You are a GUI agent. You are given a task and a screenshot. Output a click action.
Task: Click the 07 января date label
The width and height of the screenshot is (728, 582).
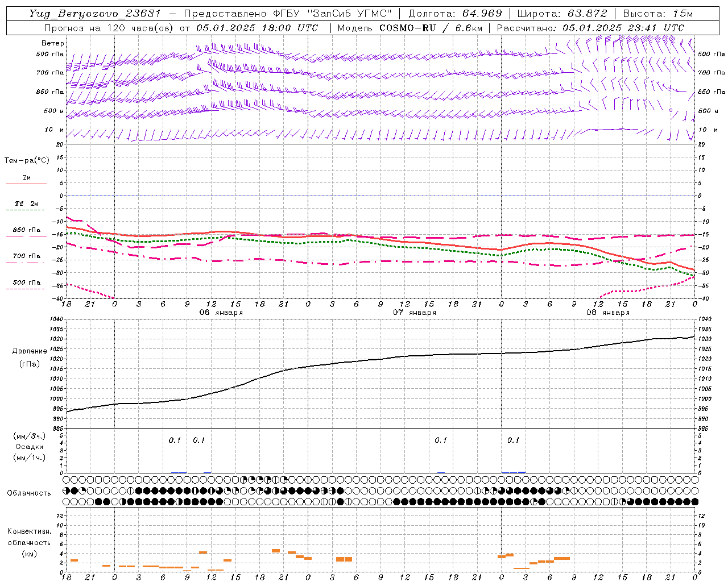(x=415, y=313)
